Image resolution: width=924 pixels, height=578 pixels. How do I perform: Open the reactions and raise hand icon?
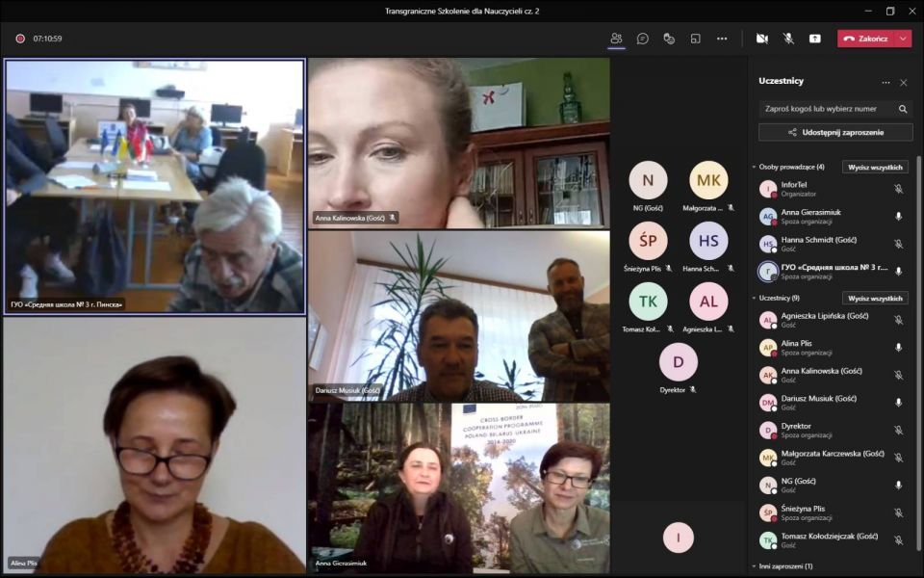click(669, 39)
